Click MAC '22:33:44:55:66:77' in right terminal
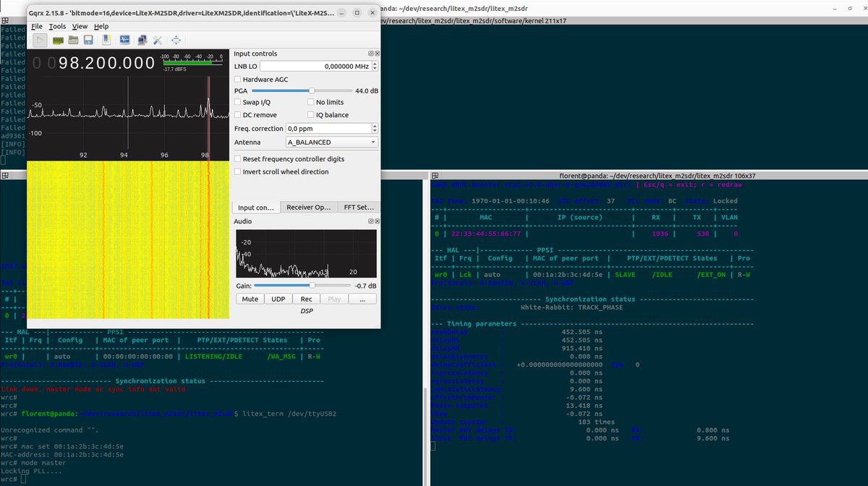Screen dimensions: 868x486 coord(485,234)
